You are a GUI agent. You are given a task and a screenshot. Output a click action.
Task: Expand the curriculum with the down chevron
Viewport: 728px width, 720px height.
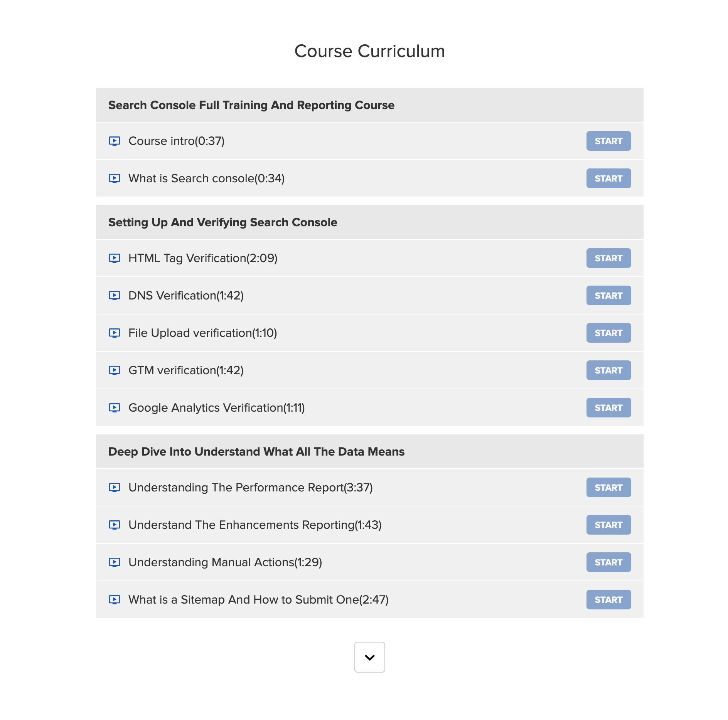click(x=369, y=657)
